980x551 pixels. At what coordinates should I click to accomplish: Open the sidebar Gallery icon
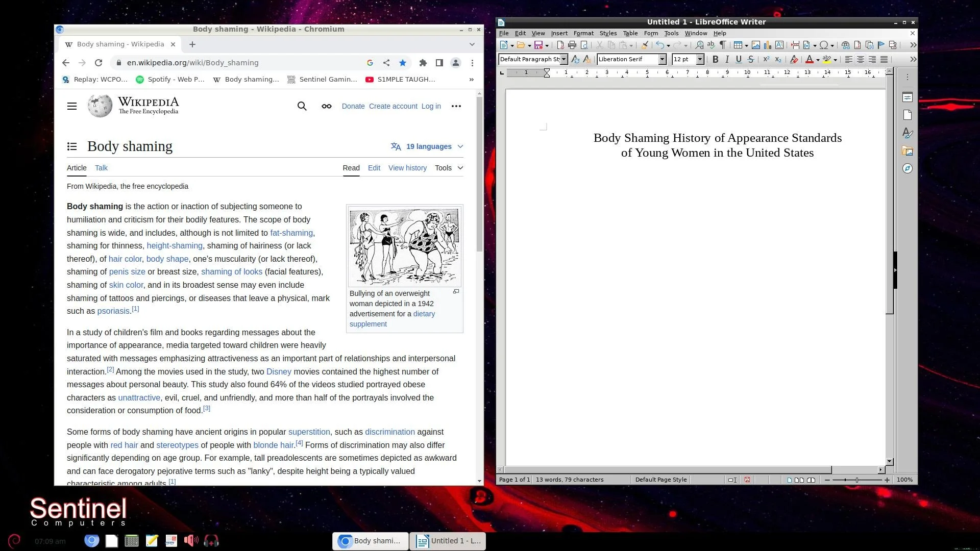click(x=908, y=151)
